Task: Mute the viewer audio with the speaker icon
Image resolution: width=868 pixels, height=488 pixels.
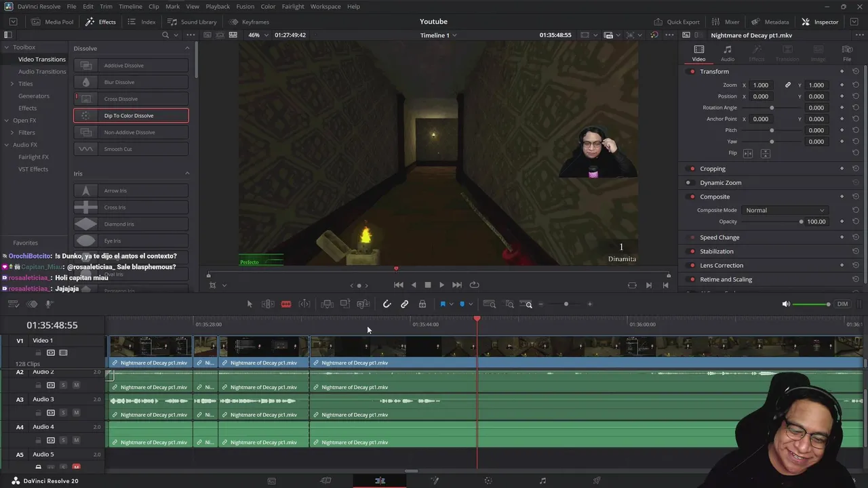Action: (786, 304)
